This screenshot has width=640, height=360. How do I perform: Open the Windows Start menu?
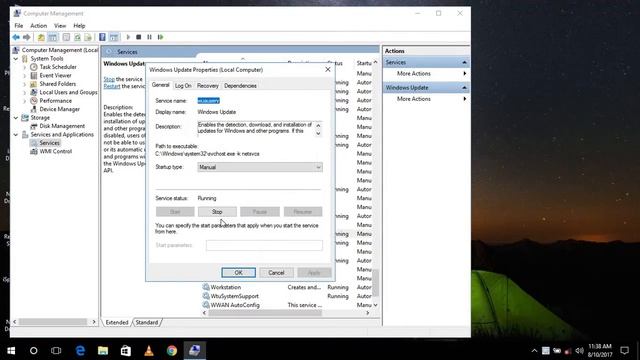[11, 351]
